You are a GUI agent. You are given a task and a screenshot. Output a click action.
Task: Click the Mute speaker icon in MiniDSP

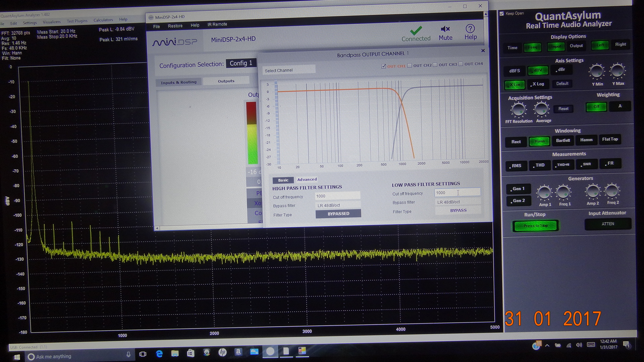coord(445,29)
